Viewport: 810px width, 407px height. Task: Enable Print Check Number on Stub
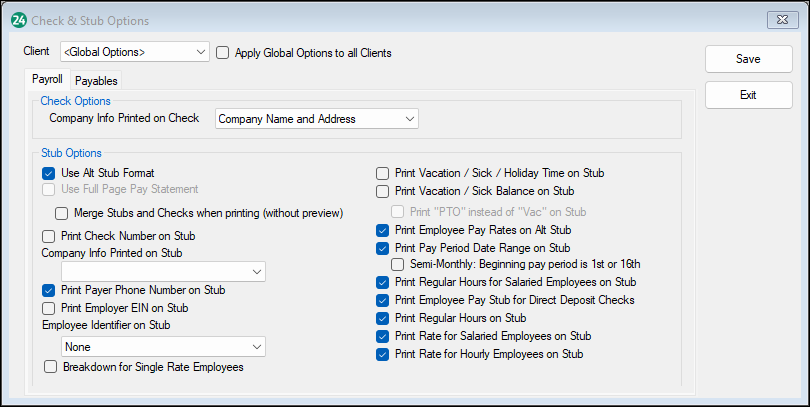49,236
